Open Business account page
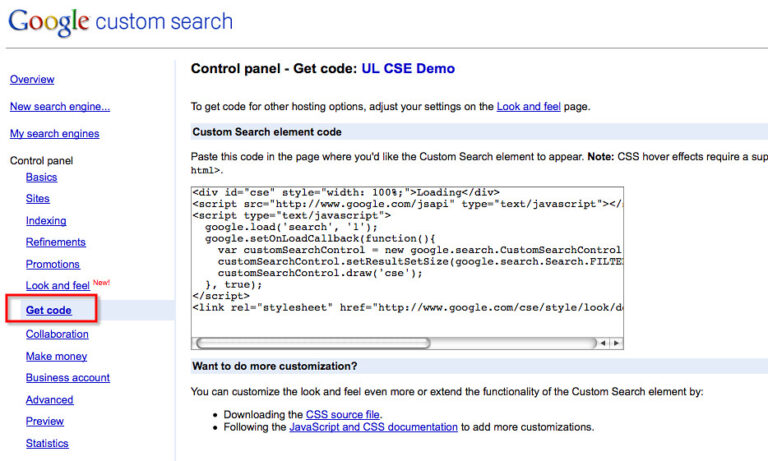 68,378
